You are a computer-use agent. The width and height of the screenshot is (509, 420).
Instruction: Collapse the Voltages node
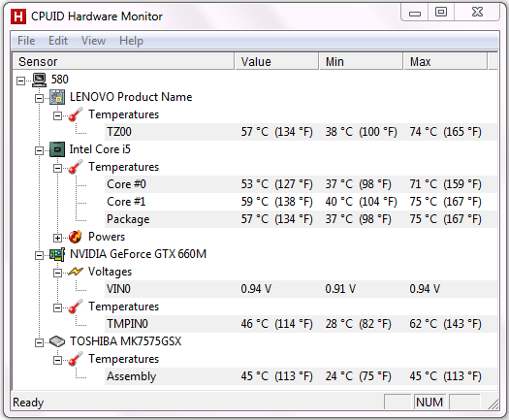[57, 273]
